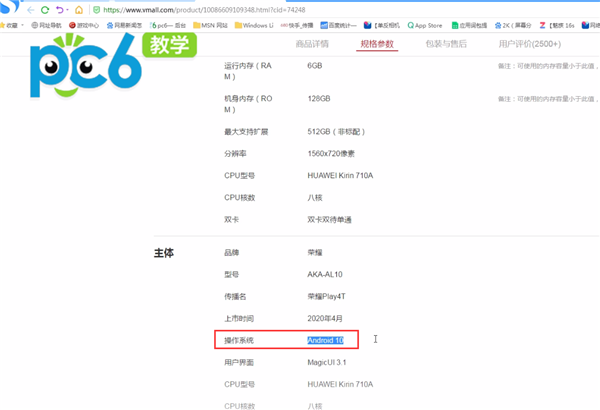Open the dropdown next to the purple undo arrow
The width and height of the screenshot is (600, 410).
coord(67,10)
